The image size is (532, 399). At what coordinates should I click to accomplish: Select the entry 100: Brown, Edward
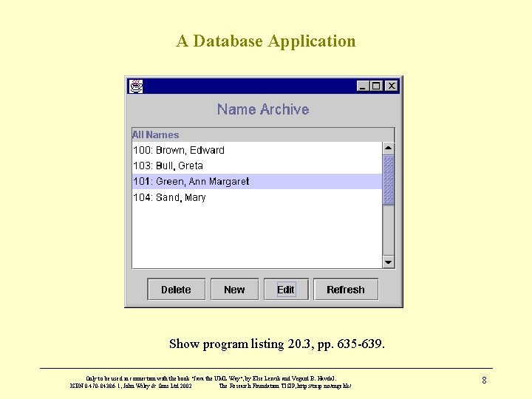(257, 150)
